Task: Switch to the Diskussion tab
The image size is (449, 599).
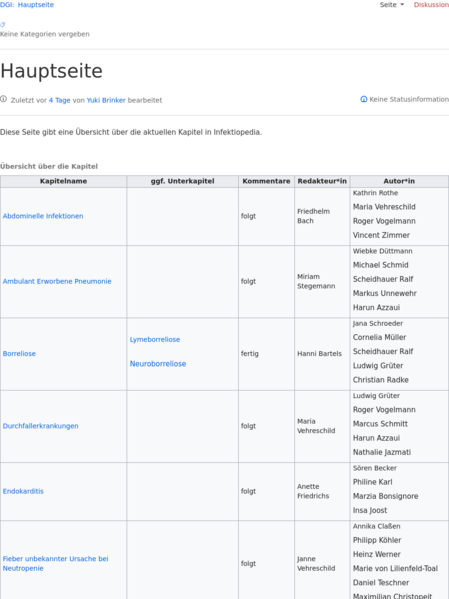Action: [x=431, y=5]
